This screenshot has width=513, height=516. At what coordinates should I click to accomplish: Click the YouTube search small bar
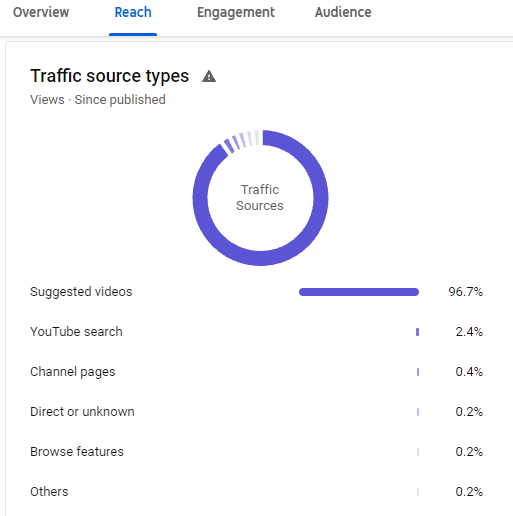417,332
